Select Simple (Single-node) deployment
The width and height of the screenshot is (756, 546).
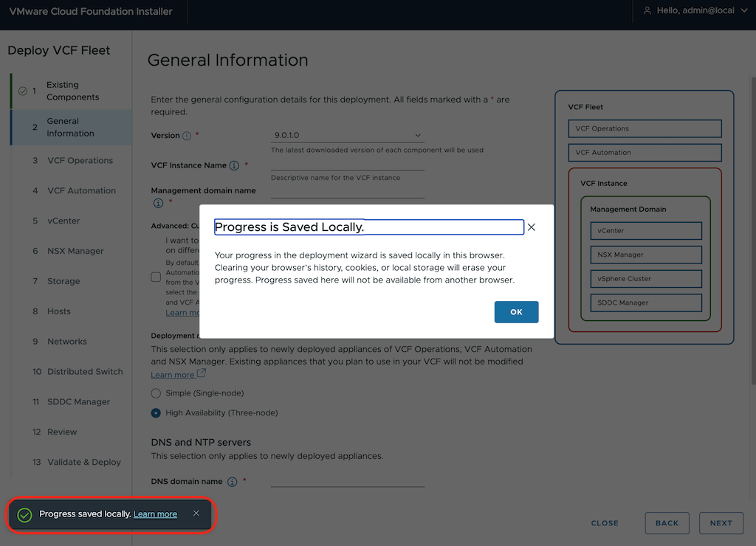coord(156,393)
